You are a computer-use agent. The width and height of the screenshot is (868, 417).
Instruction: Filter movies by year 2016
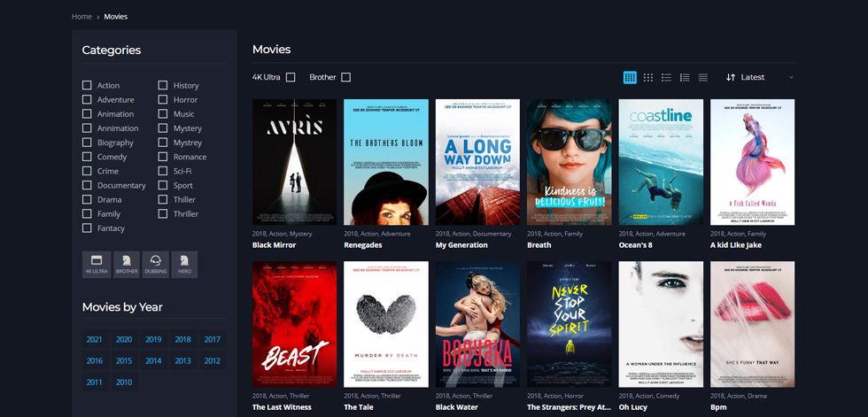94,360
